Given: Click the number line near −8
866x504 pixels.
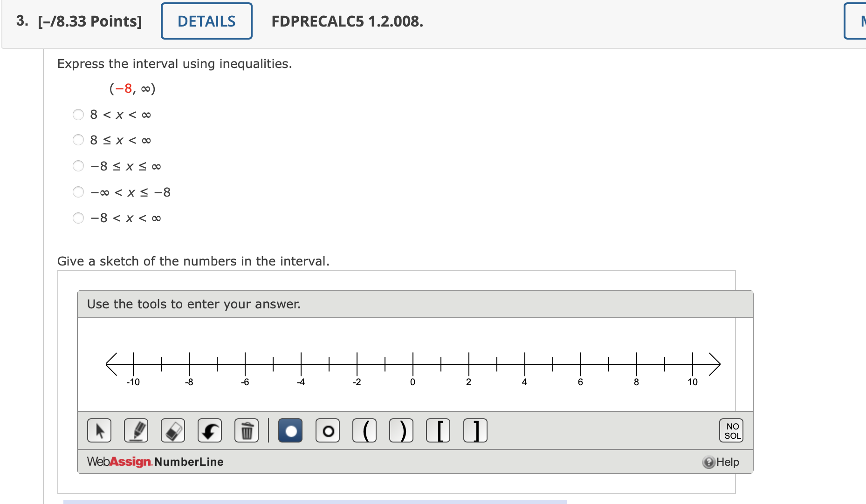Looking at the screenshot, I should click(x=189, y=365).
